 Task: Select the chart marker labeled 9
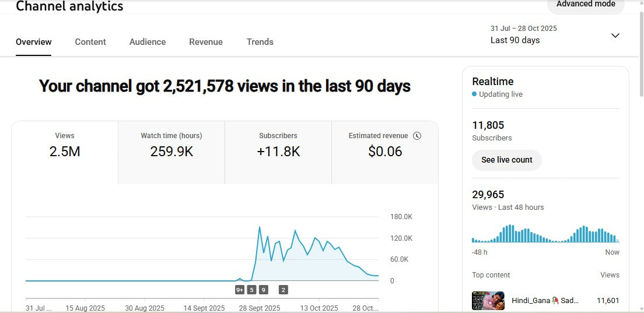263,290
